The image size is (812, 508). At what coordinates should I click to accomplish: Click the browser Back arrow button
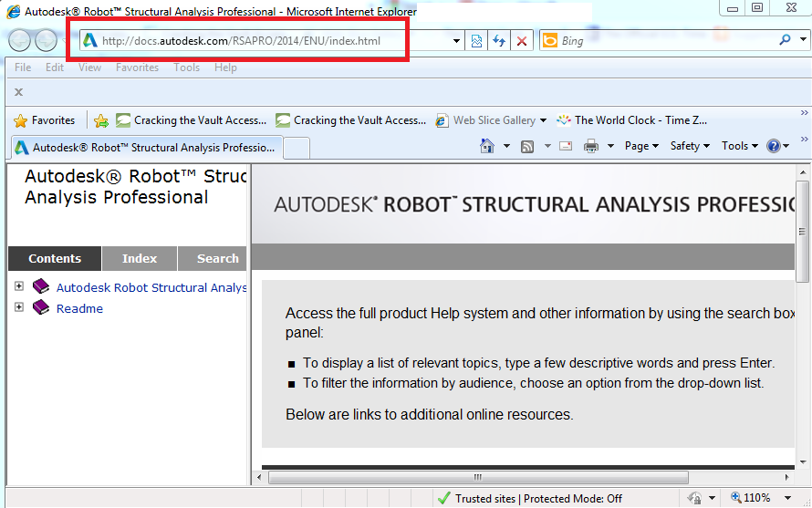[x=20, y=40]
